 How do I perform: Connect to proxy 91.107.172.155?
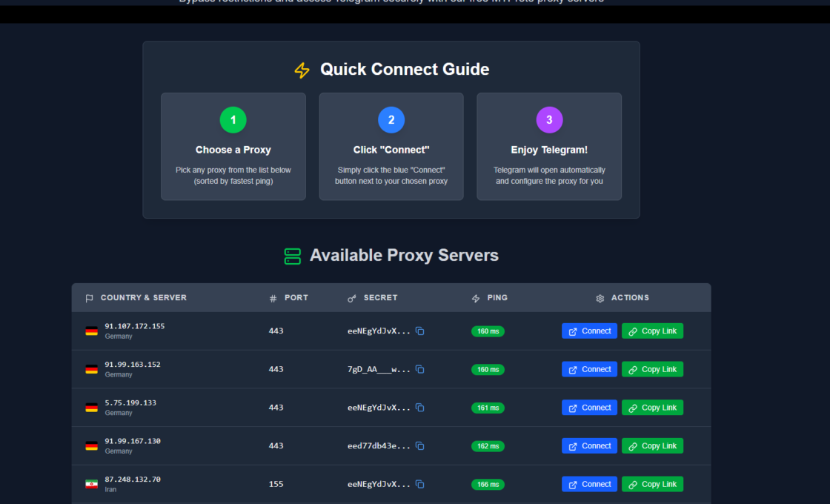[589, 331]
